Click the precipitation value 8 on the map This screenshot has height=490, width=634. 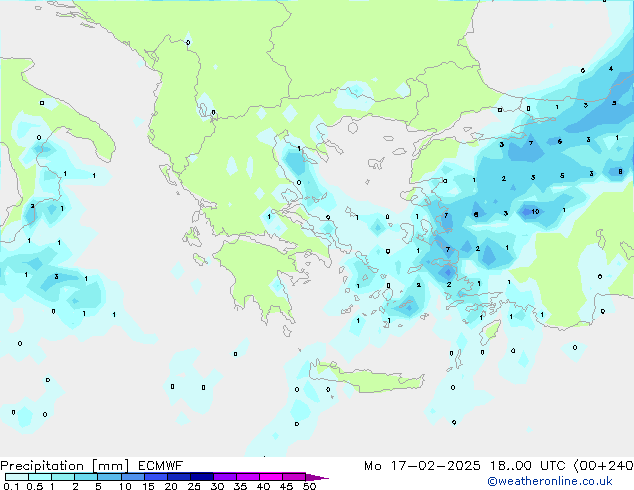[620, 172]
